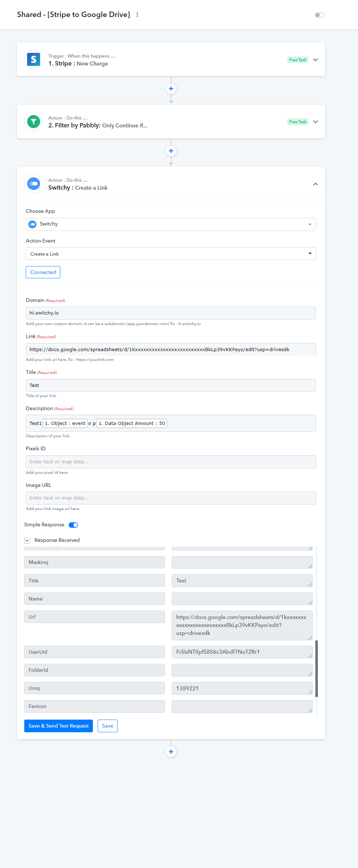Disable the Simple Response toggle
The height and width of the screenshot is (868, 358).
pyautogui.click(x=73, y=525)
